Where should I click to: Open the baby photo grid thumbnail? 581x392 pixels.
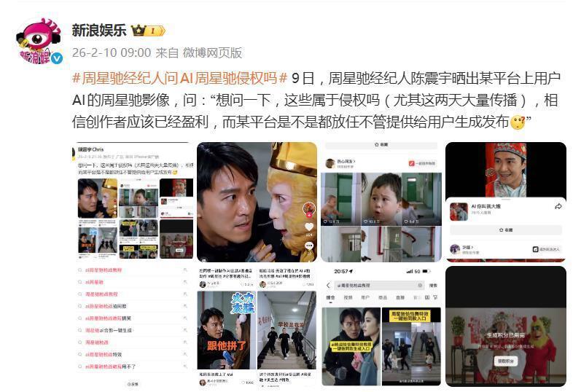(x=381, y=202)
